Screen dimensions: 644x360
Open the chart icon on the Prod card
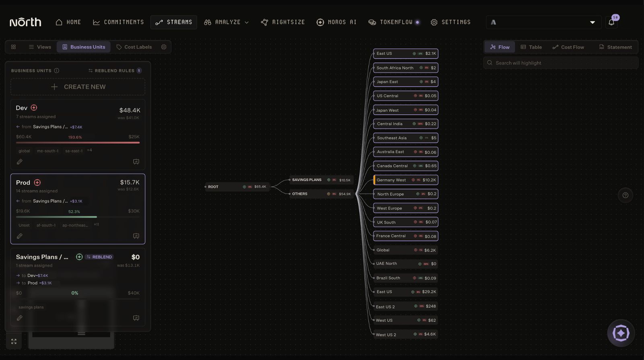tap(136, 236)
